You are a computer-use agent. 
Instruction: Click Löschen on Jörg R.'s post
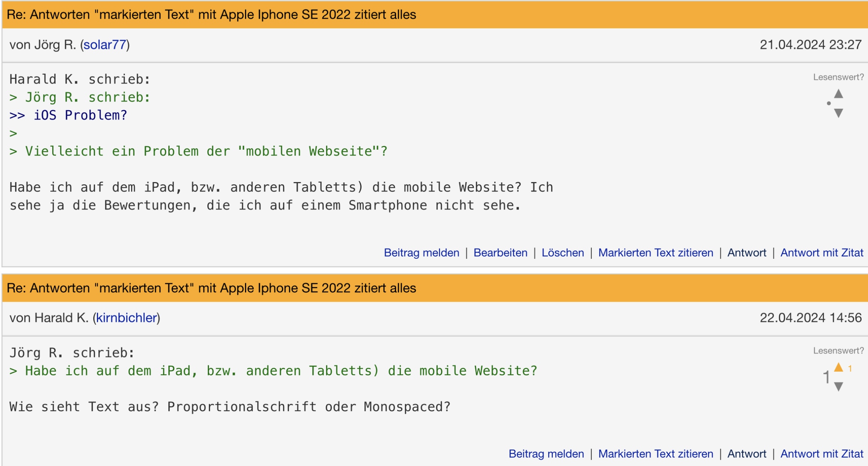[563, 253]
